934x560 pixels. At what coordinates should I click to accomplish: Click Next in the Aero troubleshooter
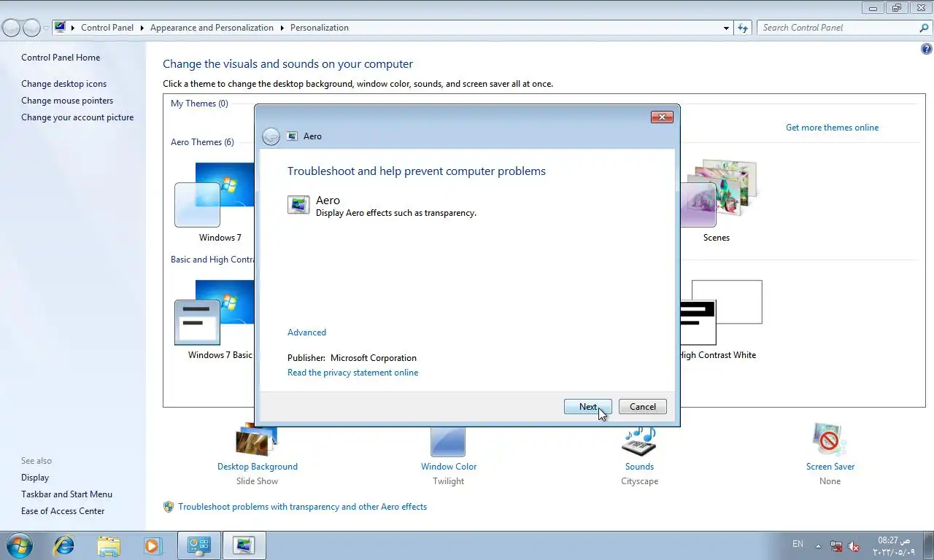click(587, 407)
